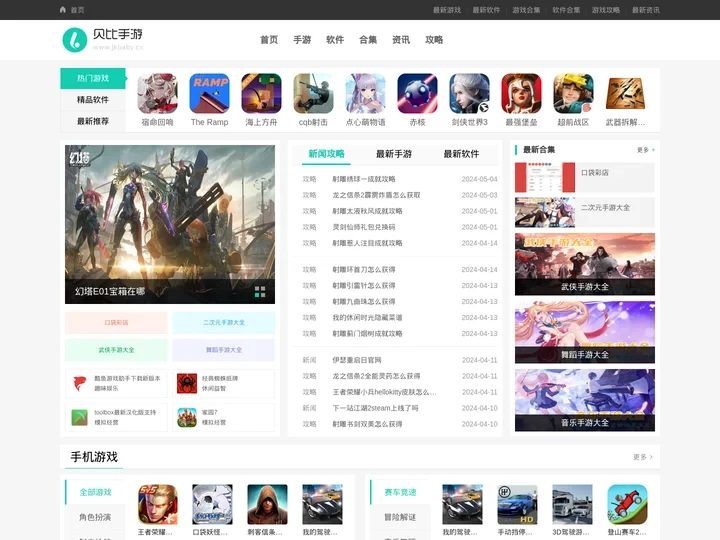Click the 武侠手游大全 green button

pos(116,350)
